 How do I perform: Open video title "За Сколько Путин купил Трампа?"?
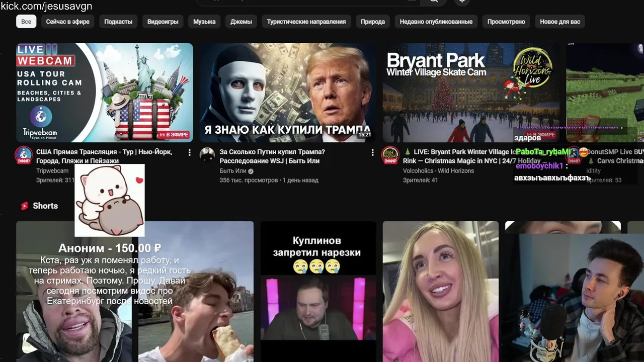point(272,156)
